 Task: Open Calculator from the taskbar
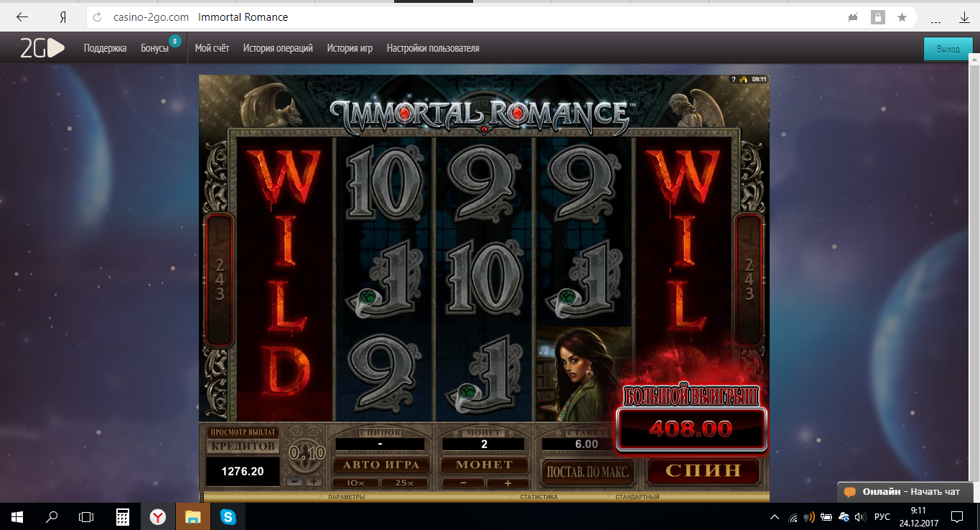point(123,516)
